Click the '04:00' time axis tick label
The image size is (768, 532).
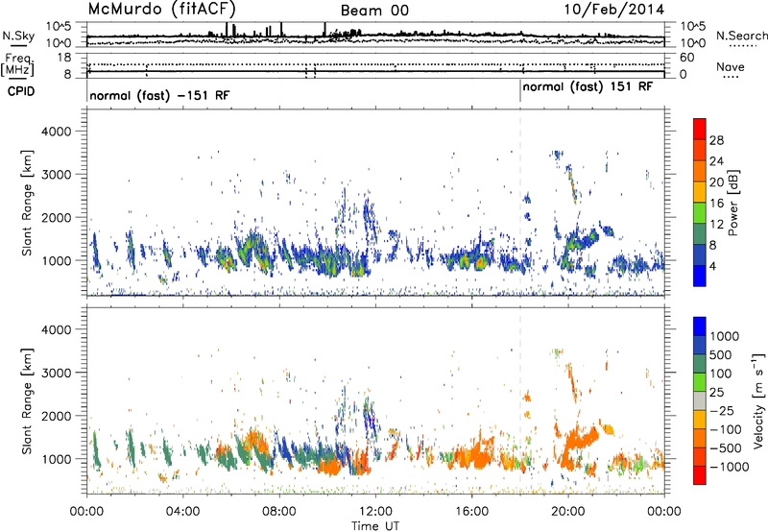pyautogui.click(x=182, y=512)
